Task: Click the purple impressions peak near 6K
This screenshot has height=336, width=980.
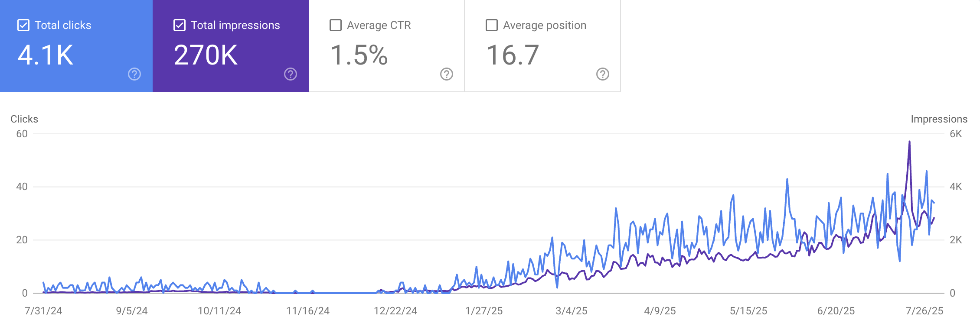Action: tap(909, 142)
